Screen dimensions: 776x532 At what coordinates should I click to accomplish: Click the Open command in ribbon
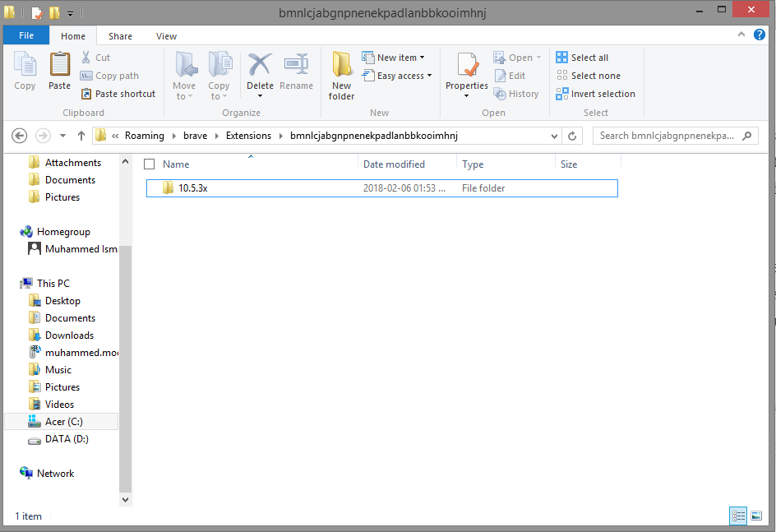(517, 58)
